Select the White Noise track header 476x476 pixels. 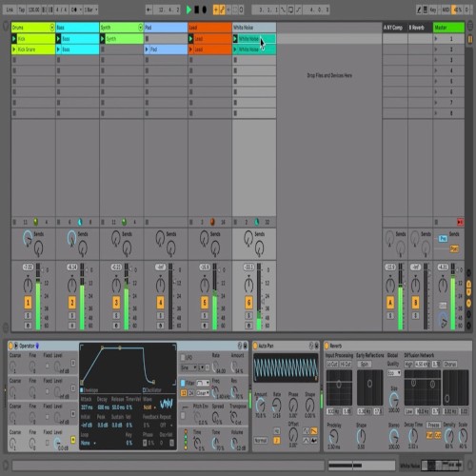[254, 28]
